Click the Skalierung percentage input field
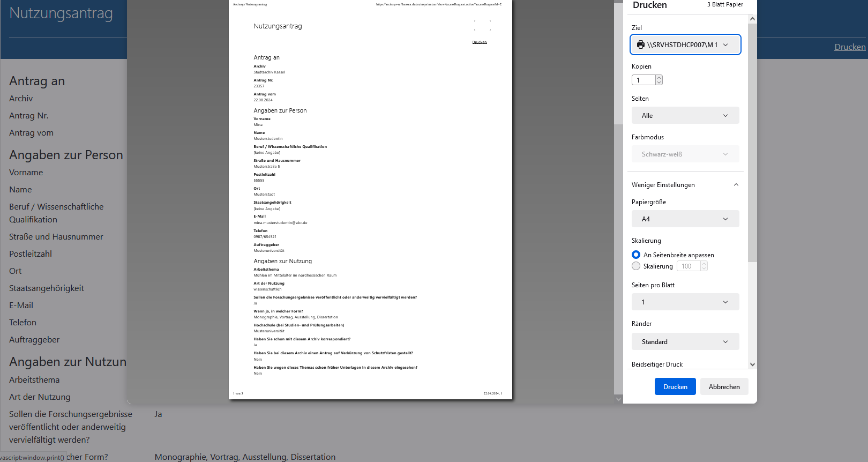868x462 pixels. coord(689,266)
